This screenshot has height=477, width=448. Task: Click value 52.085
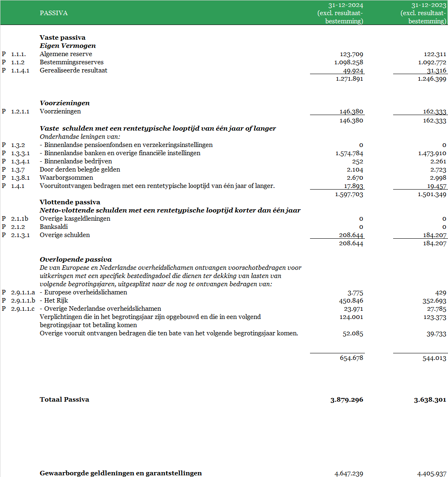tap(353, 334)
